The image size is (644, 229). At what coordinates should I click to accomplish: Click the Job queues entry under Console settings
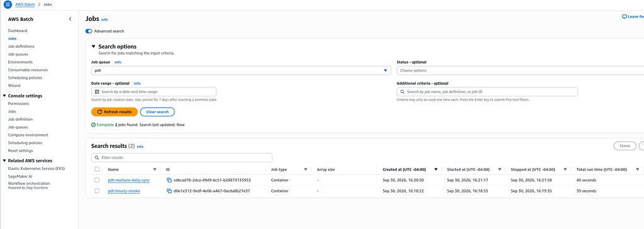18,127
